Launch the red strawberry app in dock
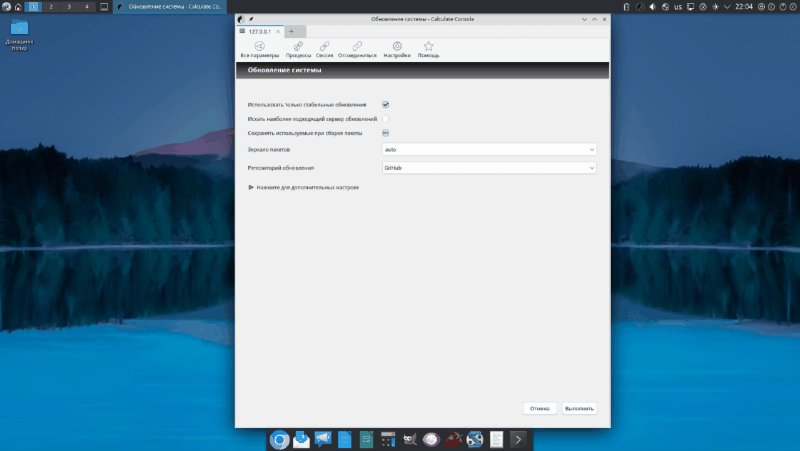 tap(453, 439)
